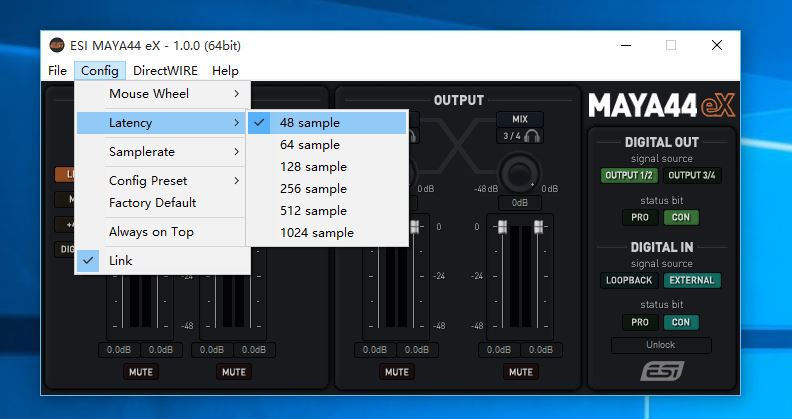Toggle the 3/4 headphone monitor button

pos(520,136)
